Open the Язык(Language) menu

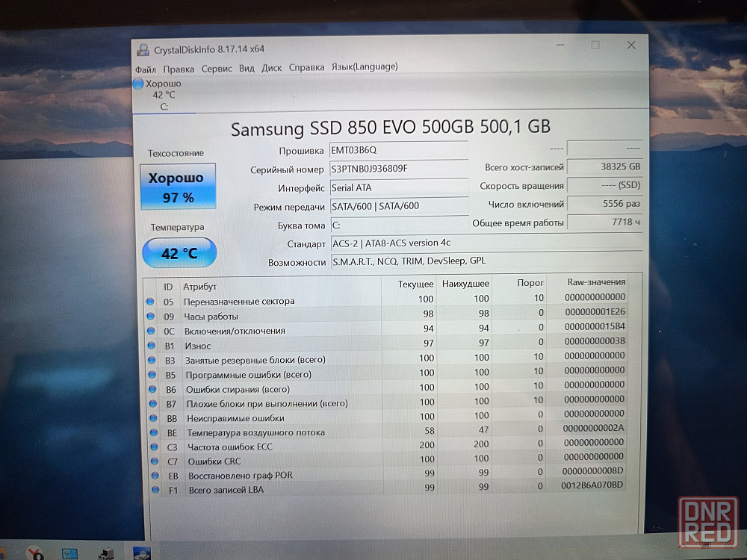point(365,66)
